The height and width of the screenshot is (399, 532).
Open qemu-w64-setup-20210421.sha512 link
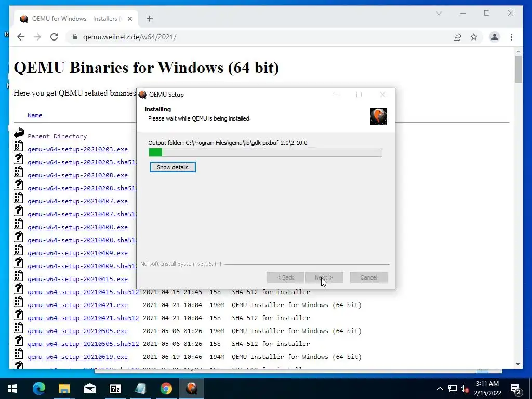click(x=83, y=318)
